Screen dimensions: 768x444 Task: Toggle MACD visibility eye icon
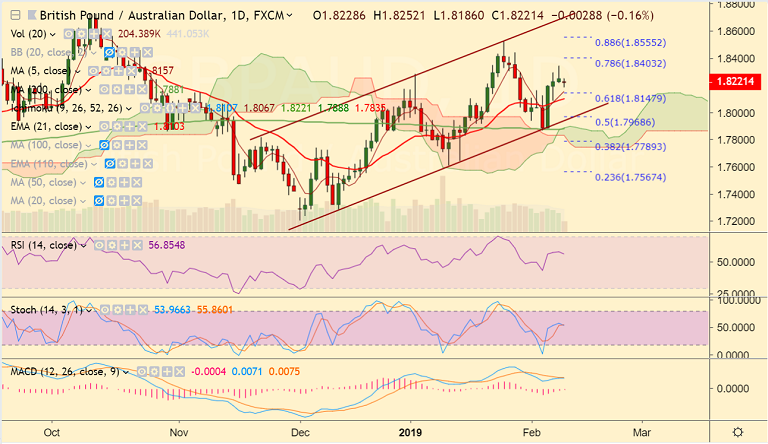pos(142,371)
